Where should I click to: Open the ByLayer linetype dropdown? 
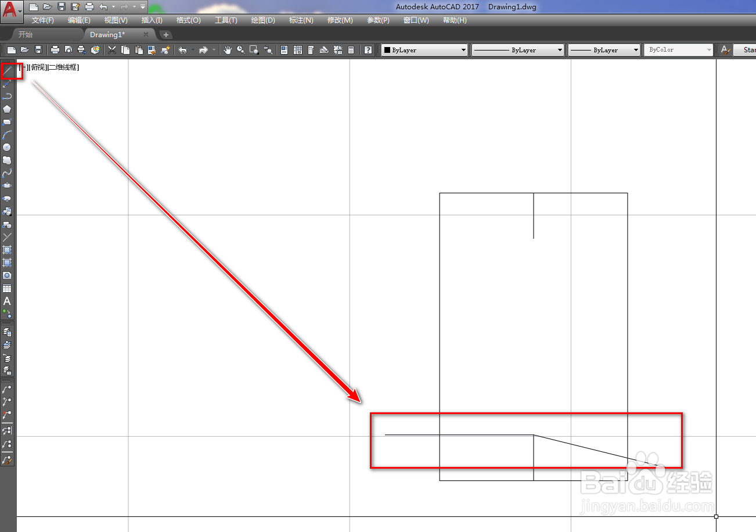[518, 50]
